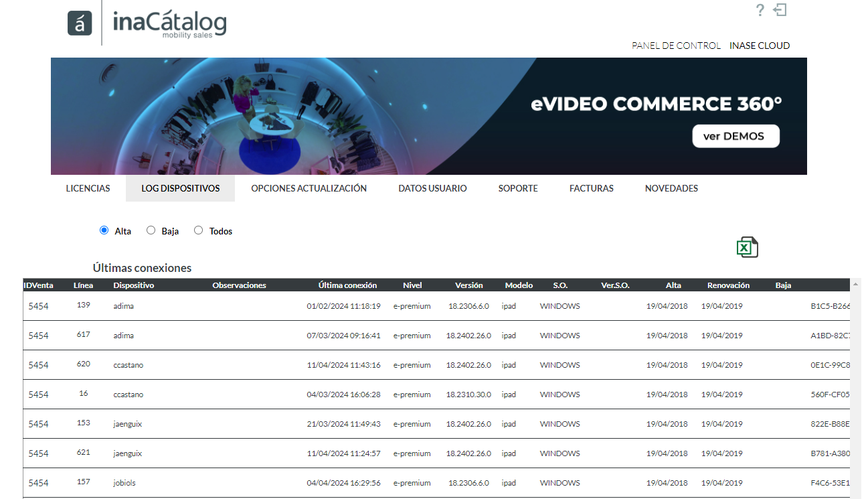Click the eVIDEO COMMERCE 360° banner
Image resolution: width=868 pixels, height=499 pixels.
429,116
